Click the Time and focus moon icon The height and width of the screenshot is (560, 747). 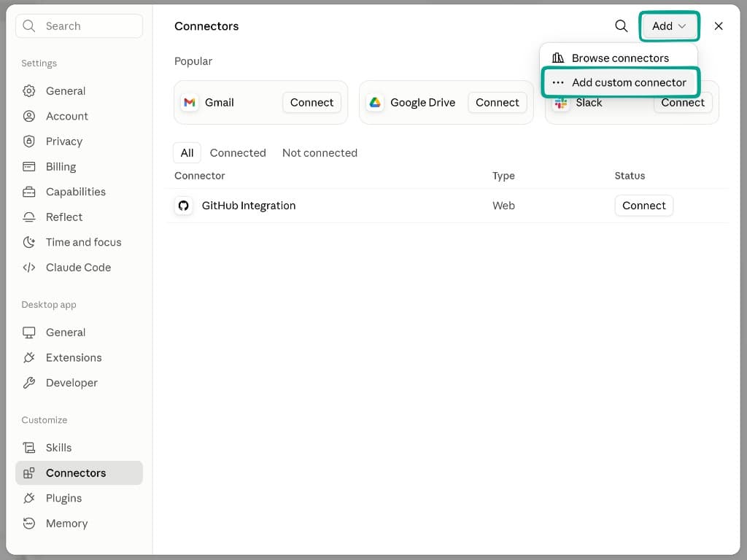click(29, 242)
